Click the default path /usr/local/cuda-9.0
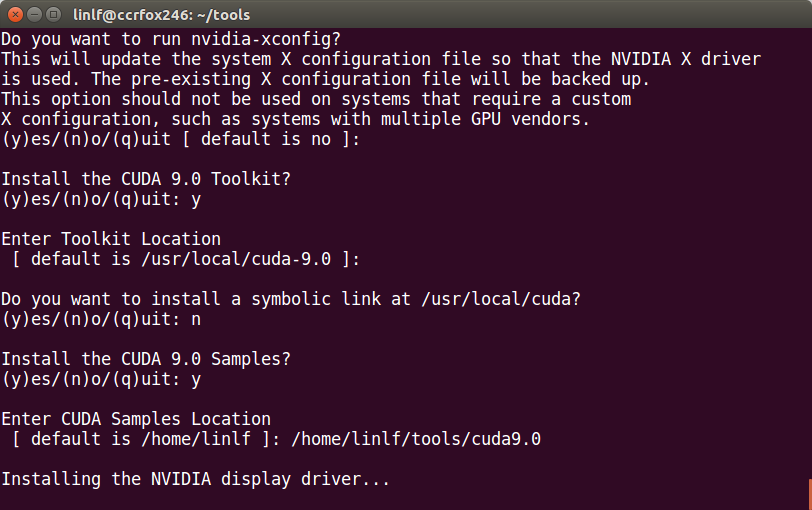The width and height of the screenshot is (812, 510). [x=236, y=259]
